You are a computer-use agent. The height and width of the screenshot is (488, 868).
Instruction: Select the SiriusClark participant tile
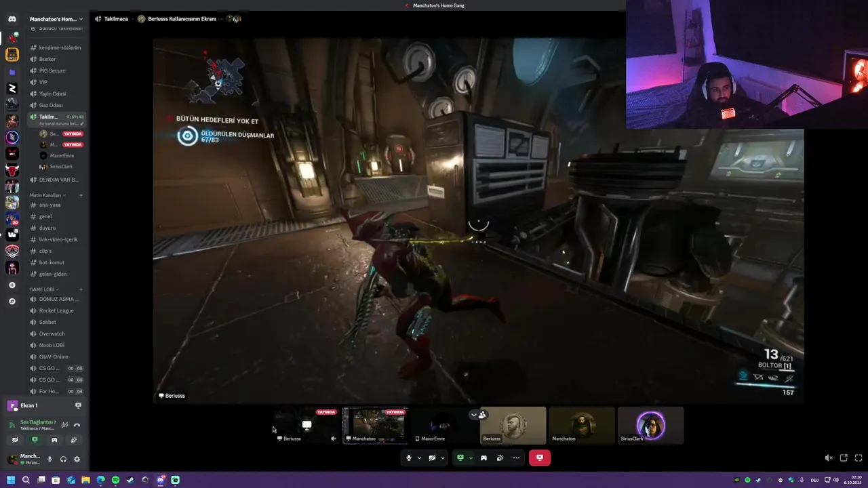pyautogui.click(x=650, y=425)
